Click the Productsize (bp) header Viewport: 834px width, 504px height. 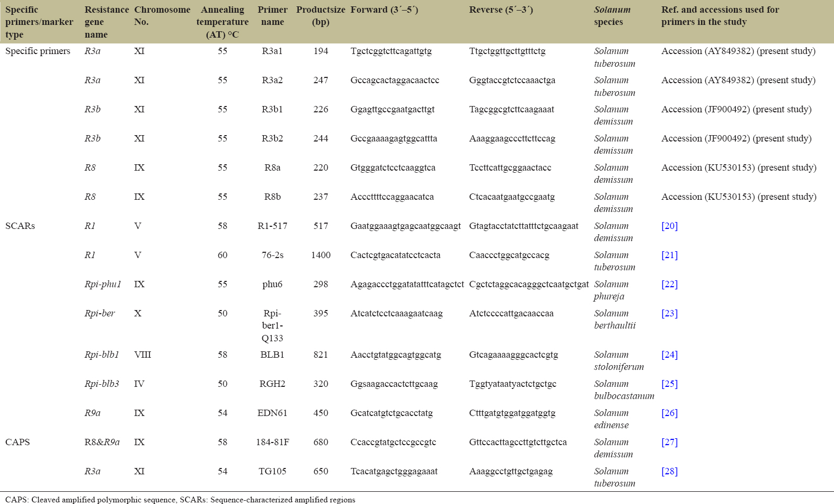pos(321,16)
